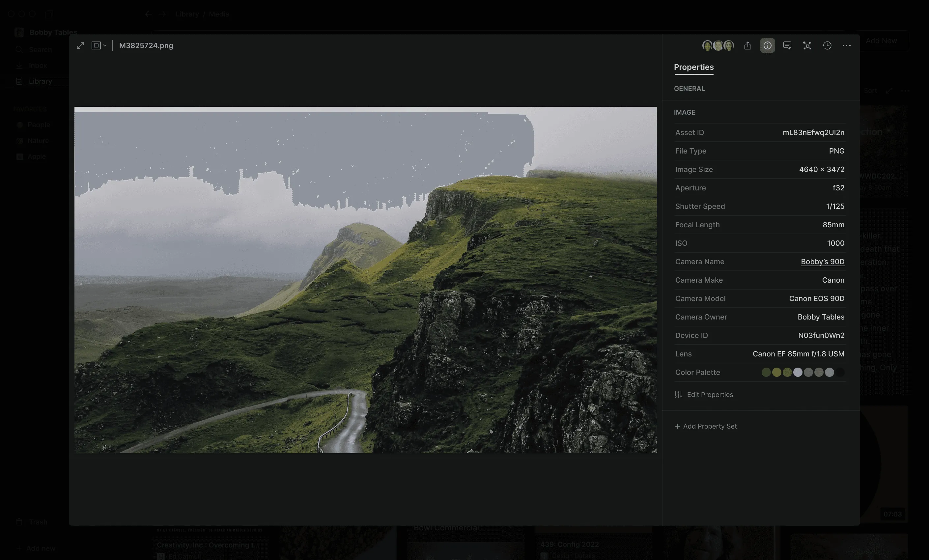Click the Aperture value f32
Image resolution: width=929 pixels, height=560 pixels.
(838, 188)
